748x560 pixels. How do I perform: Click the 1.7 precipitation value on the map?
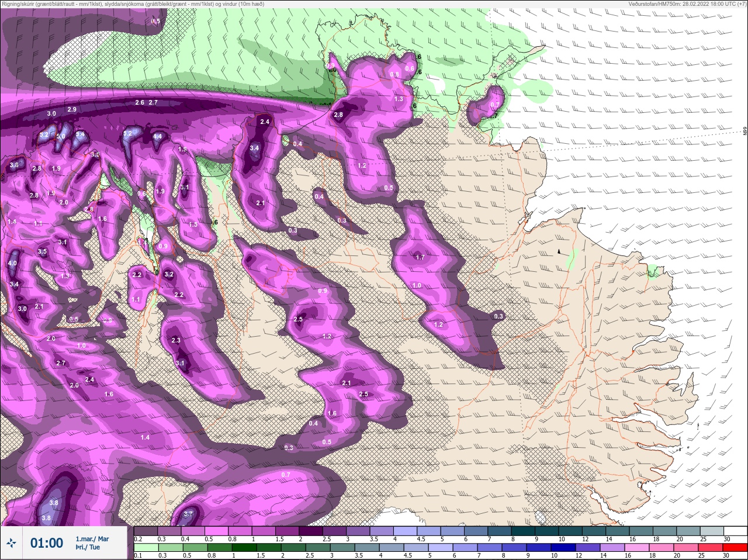click(x=420, y=257)
